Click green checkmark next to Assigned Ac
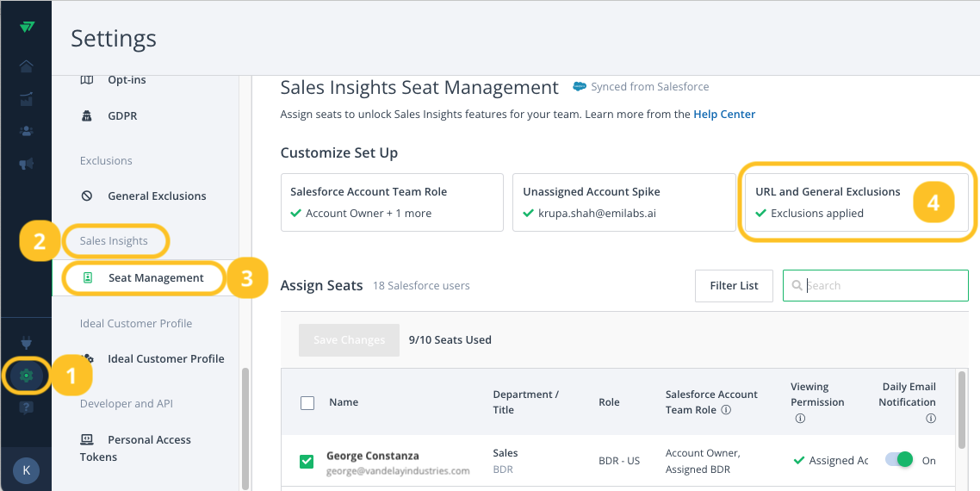Viewport: 980px width, 491px height. point(799,460)
